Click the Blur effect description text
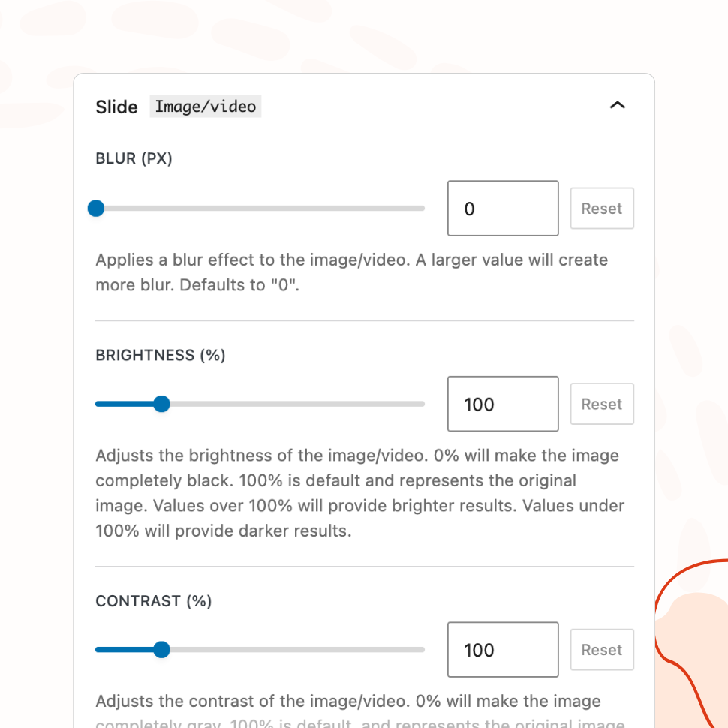 click(x=351, y=273)
